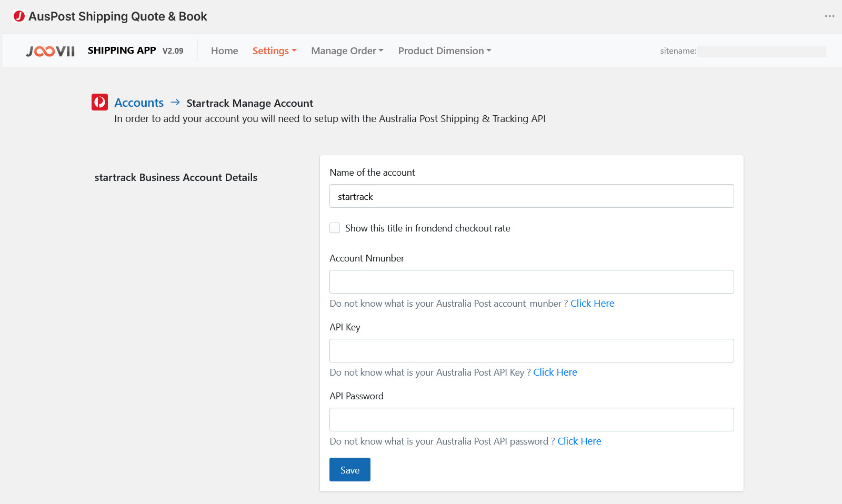The height and width of the screenshot is (504, 842).
Task: Follow Click Here link for API password
Action: (x=579, y=441)
